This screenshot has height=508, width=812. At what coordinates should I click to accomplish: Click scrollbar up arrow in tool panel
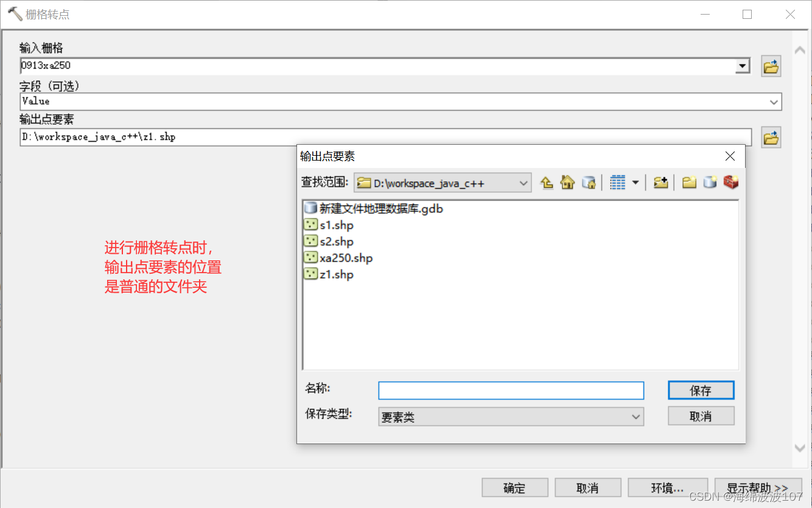(800, 50)
